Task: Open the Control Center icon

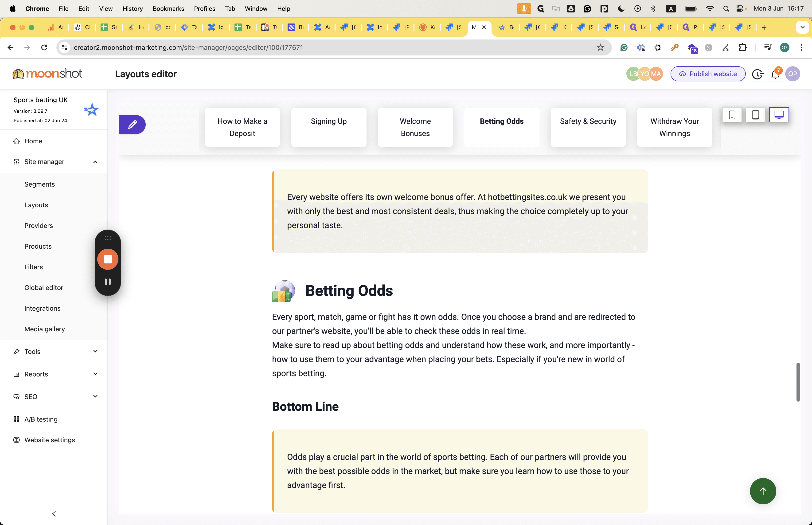Action: [x=740, y=8]
